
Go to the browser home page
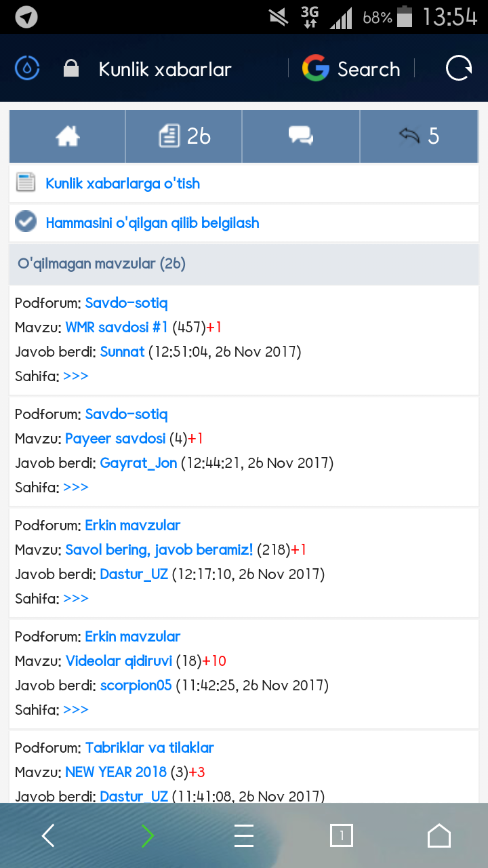[x=439, y=836]
